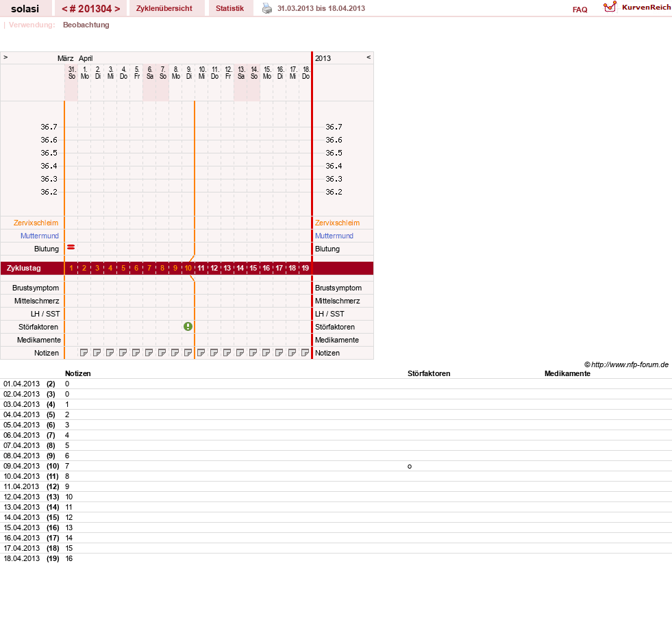Click the Störfaktoren 'o' entry for 09.04.2013
Image resolution: width=672 pixels, height=633 pixels.
point(410,467)
